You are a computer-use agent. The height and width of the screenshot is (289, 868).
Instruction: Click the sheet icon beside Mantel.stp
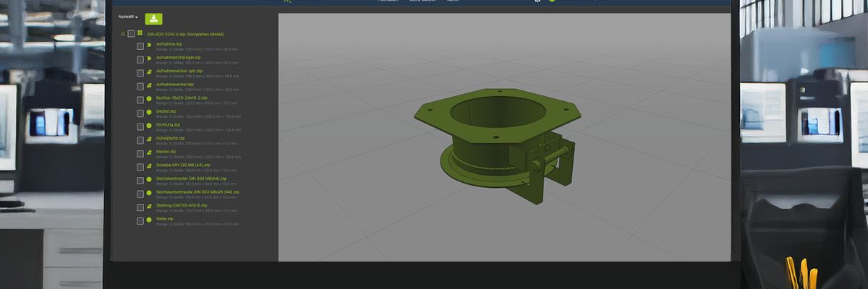pyautogui.click(x=149, y=152)
